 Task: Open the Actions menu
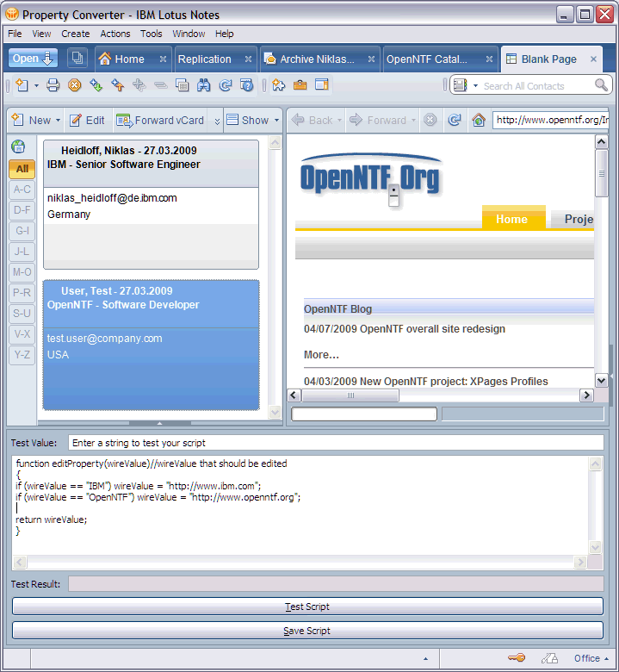coord(115,34)
